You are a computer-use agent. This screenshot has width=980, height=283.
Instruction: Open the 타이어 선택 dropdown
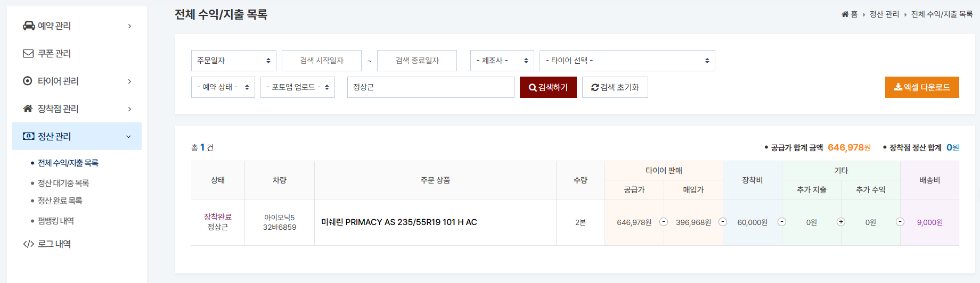pos(627,61)
